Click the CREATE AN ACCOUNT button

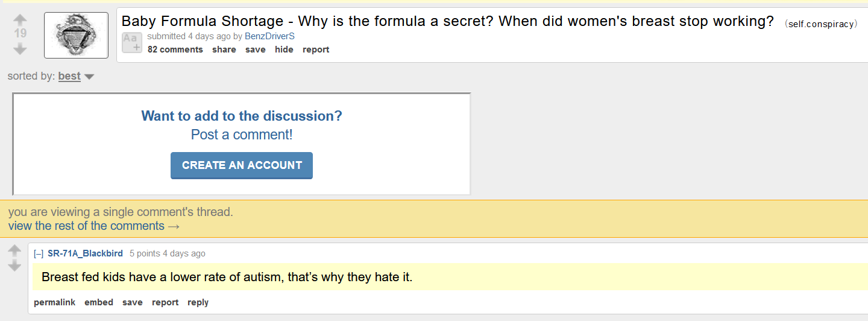point(242,165)
